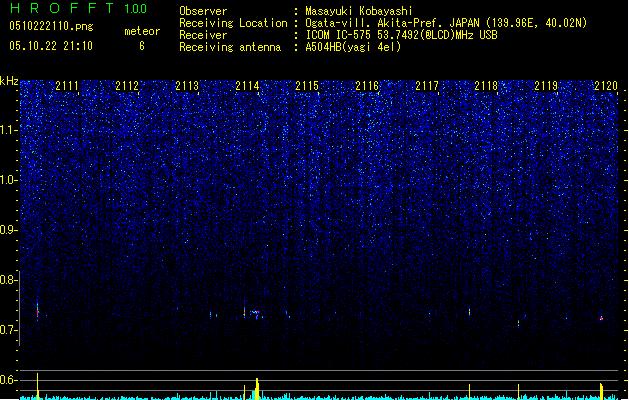Click the HROFFT 1.0.0 title text
This screenshot has height=400, width=629.
pos(79,8)
